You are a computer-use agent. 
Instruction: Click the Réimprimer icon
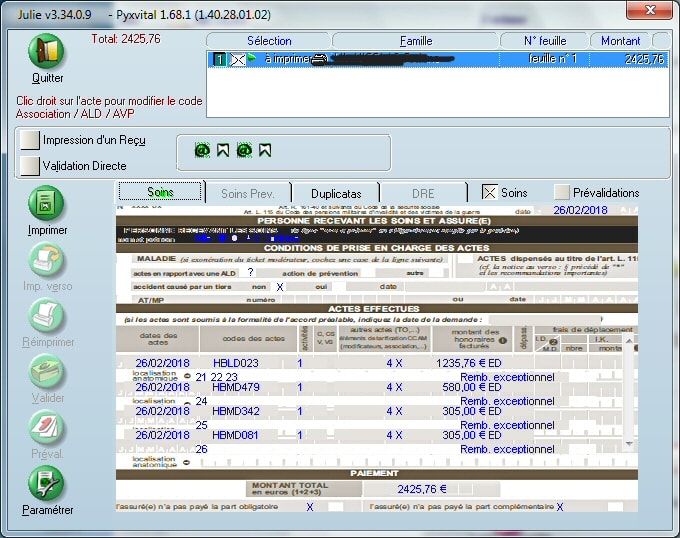pos(47,317)
